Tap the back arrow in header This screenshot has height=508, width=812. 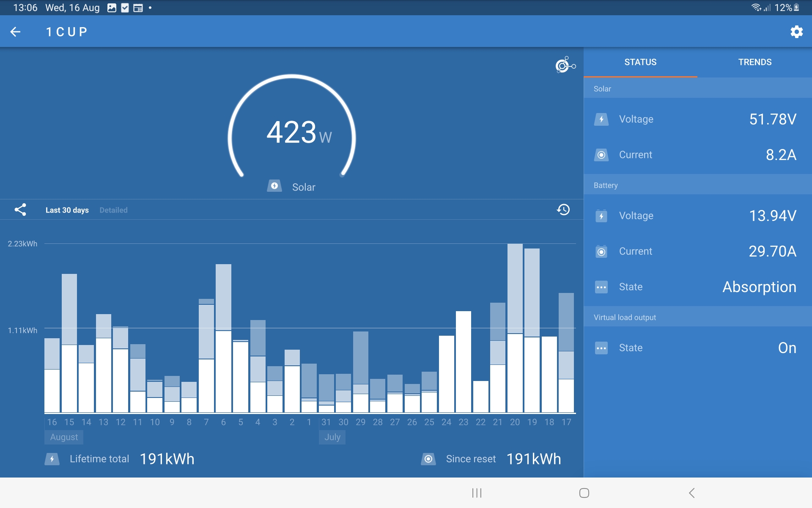[x=16, y=32]
